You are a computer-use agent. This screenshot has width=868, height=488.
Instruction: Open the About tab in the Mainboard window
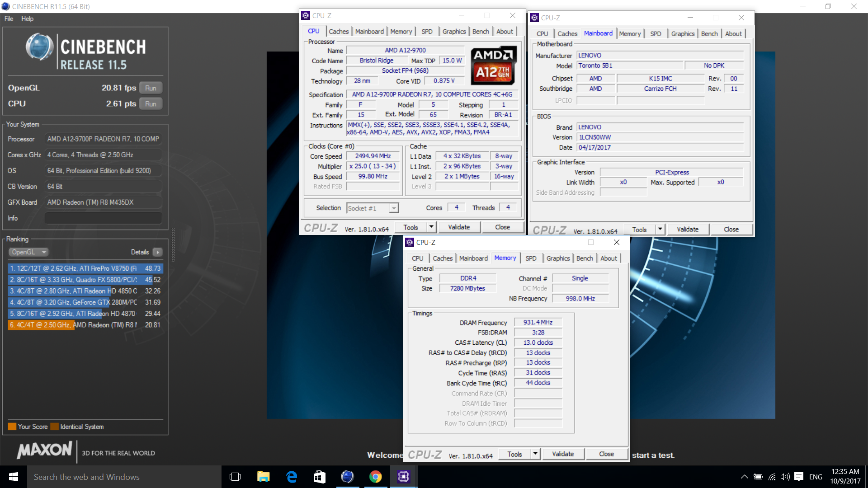tap(733, 33)
